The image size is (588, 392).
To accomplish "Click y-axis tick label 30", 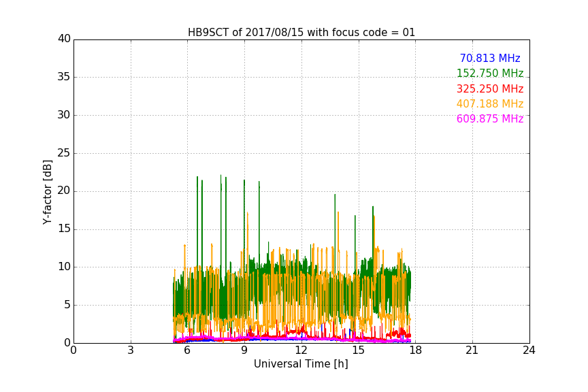I will [x=64, y=115].
